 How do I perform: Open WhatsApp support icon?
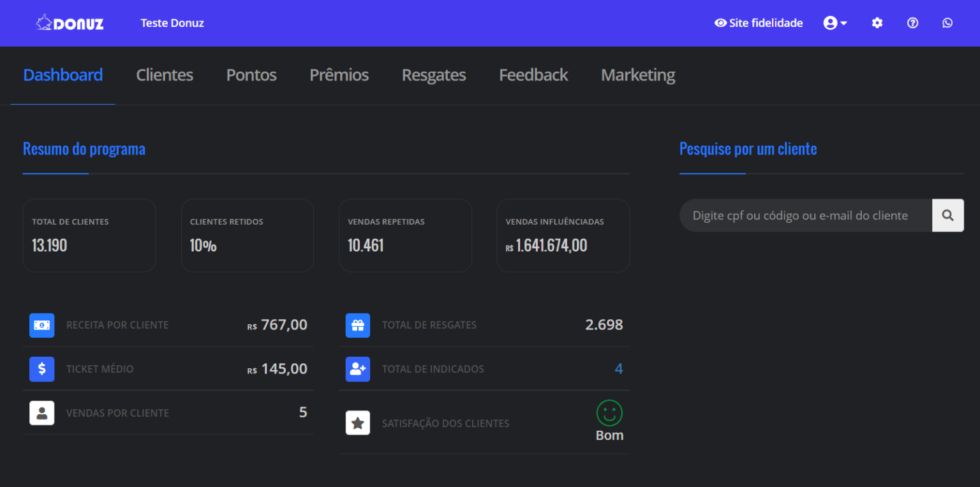(x=947, y=22)
